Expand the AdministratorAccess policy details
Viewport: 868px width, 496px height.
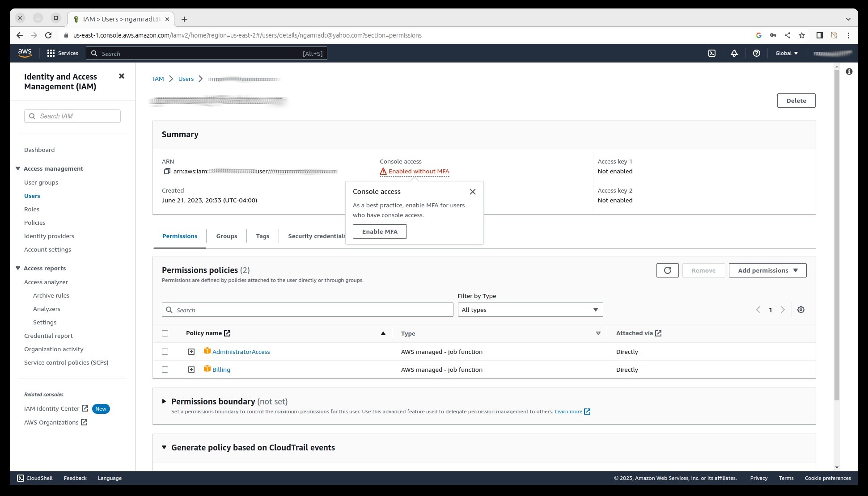(191, 352)
